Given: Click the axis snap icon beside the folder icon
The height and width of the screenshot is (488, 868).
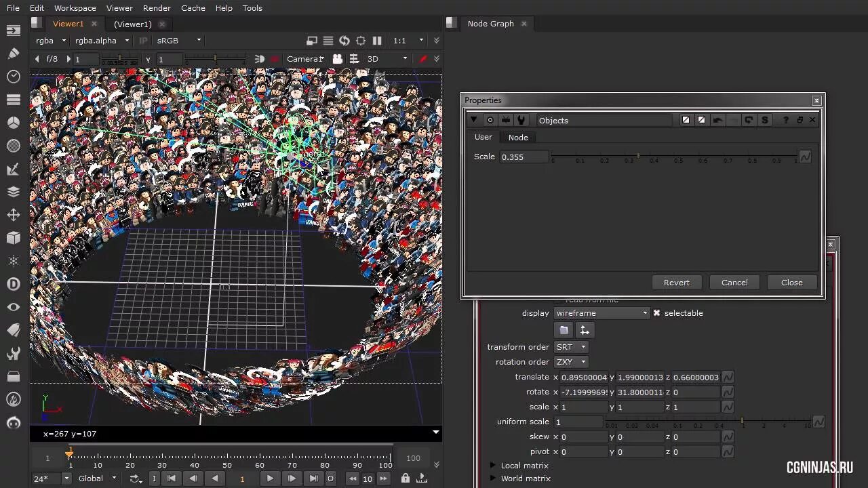Looking at the screenshot, I should point(585,330).
